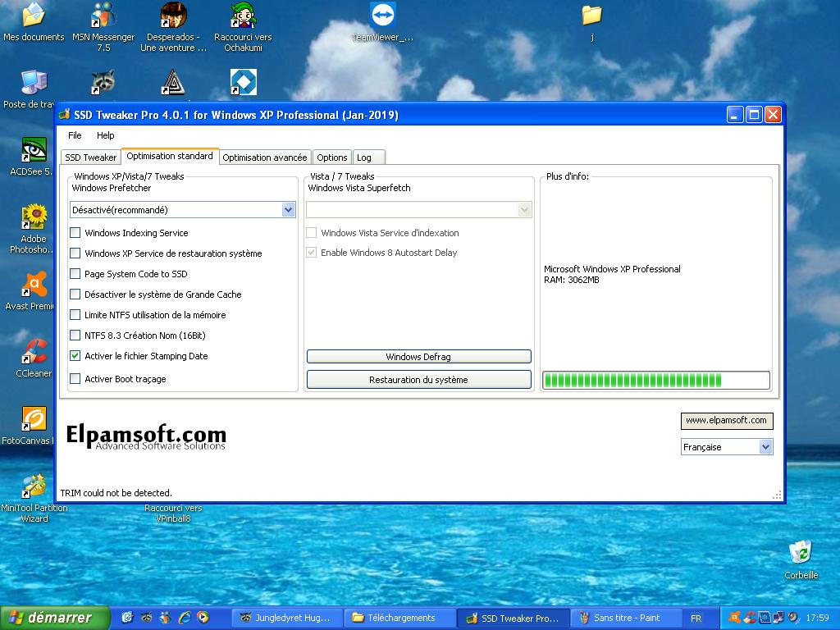Open Windows Vista Superfetch dropdown
840x630 pixels.
pyautogui.click(x=525, y=209)
